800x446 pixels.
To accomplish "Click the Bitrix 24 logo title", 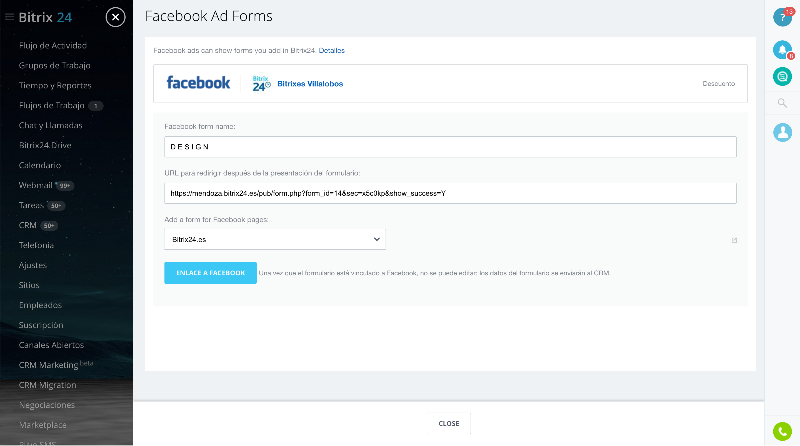I will pos(45,17).
